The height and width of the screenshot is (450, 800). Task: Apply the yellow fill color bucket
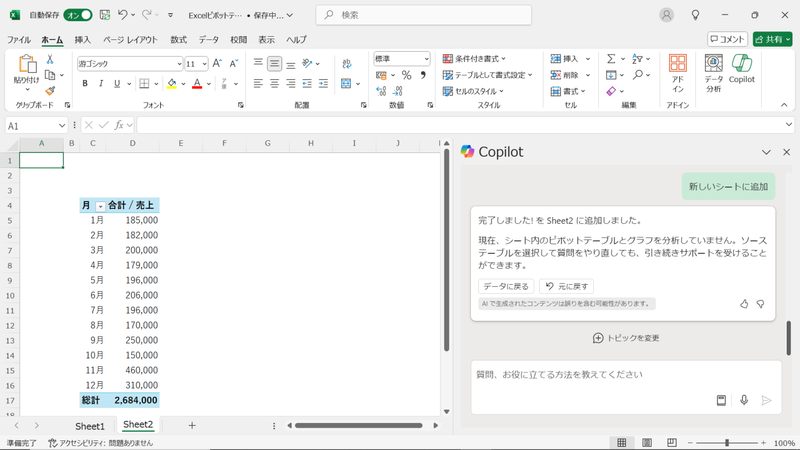[x=172, y=84]
